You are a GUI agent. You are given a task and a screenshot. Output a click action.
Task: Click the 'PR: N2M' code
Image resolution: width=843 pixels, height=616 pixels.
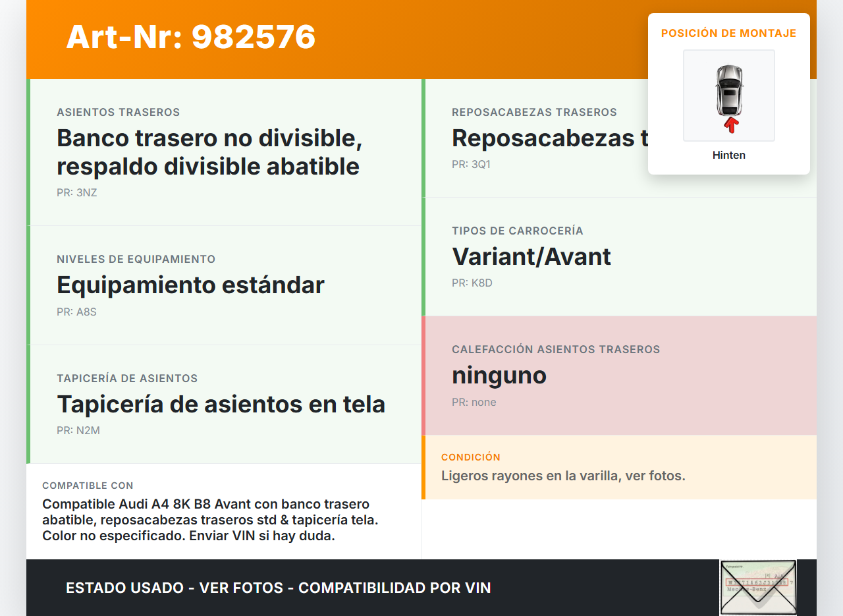click(x=78, y=431)
